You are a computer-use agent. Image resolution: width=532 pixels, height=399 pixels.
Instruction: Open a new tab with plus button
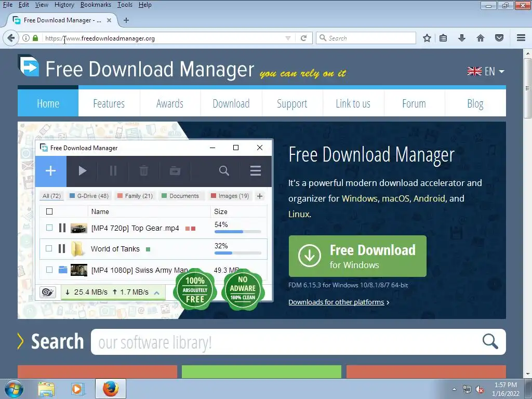click(x=126, y=20)
